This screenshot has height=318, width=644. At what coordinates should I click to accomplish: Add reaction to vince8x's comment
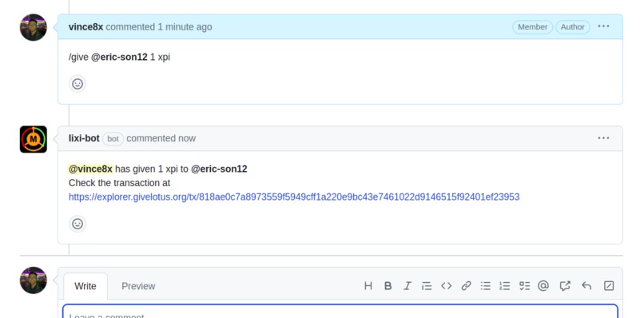point(78,84)
